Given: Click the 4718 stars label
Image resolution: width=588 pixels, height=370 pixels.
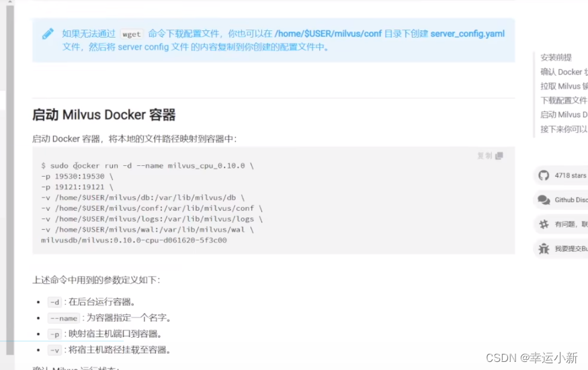Looking at the screenshot, I should pyautogui.click(x=571, y=175).
